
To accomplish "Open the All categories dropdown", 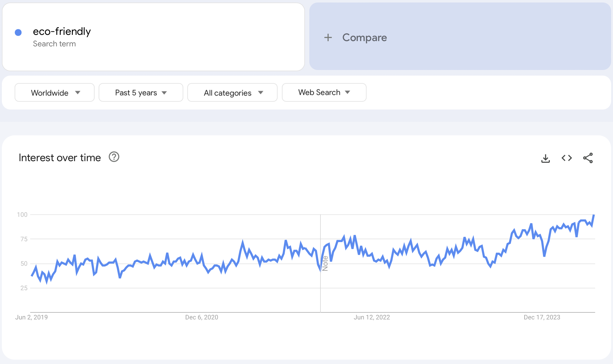I will click(x=232, y=93).
